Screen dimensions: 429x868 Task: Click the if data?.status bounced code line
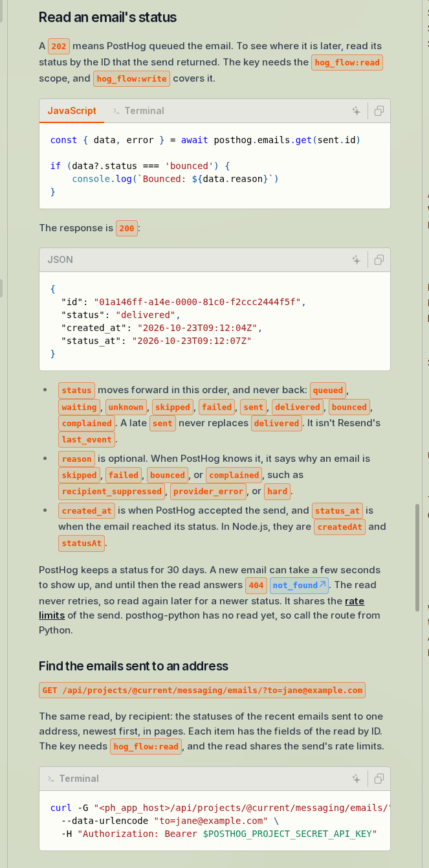140,166
